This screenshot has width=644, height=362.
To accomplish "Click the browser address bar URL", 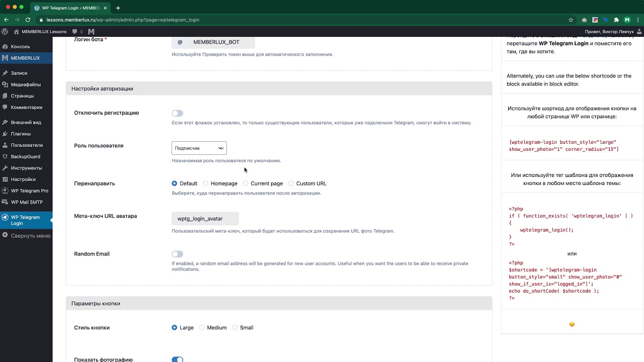I will click(x=123, y=20).
